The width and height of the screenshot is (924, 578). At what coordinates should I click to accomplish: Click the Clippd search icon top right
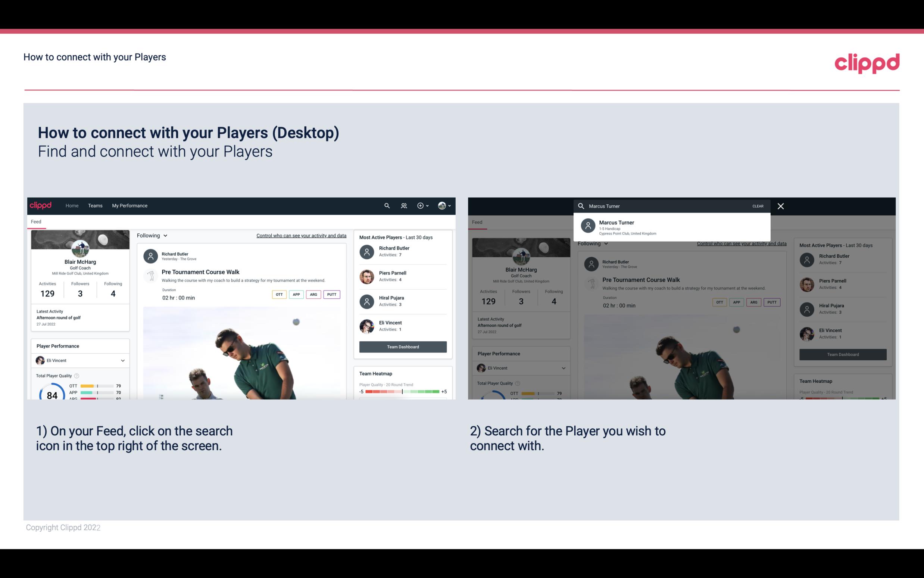[386, 205]
